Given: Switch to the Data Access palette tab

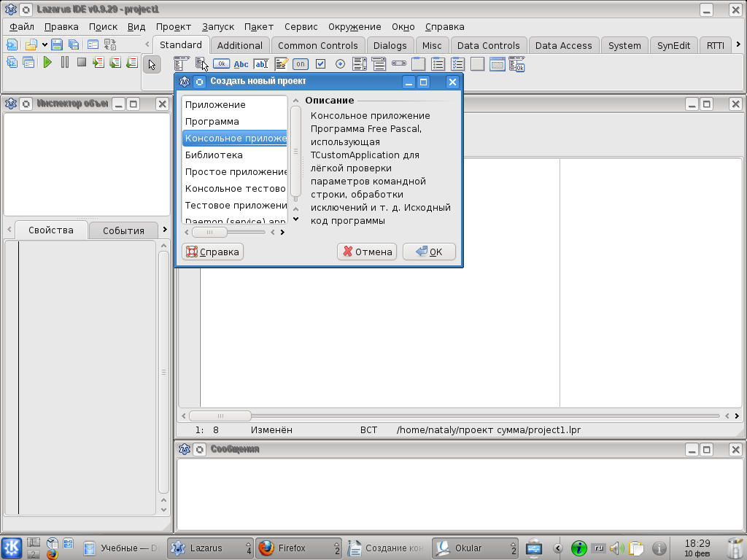Looking at the screenshot, I should point(564,46).
